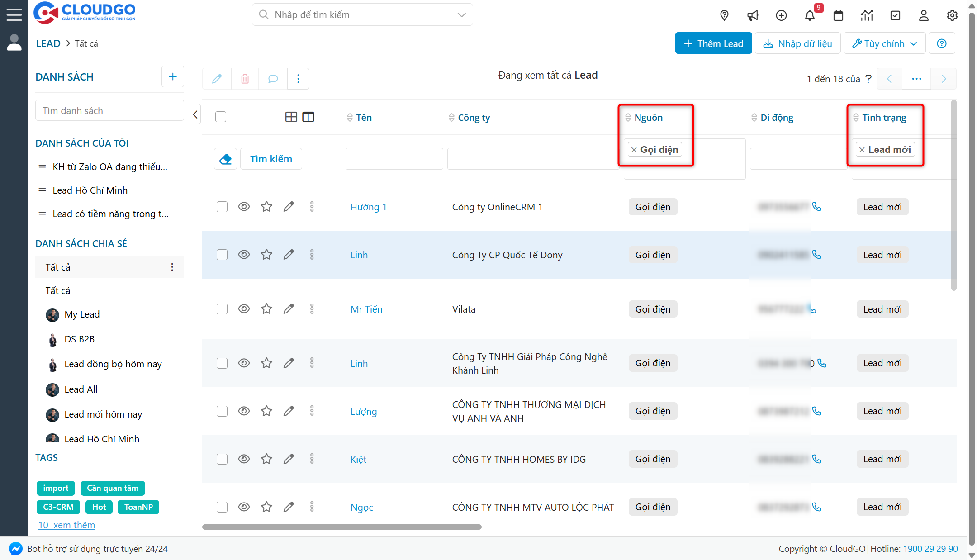Image resolution: width=977 pixels, height=560 pixels.
Task: Click the trash delete icon in toolbar
Action: coord(245,79)
